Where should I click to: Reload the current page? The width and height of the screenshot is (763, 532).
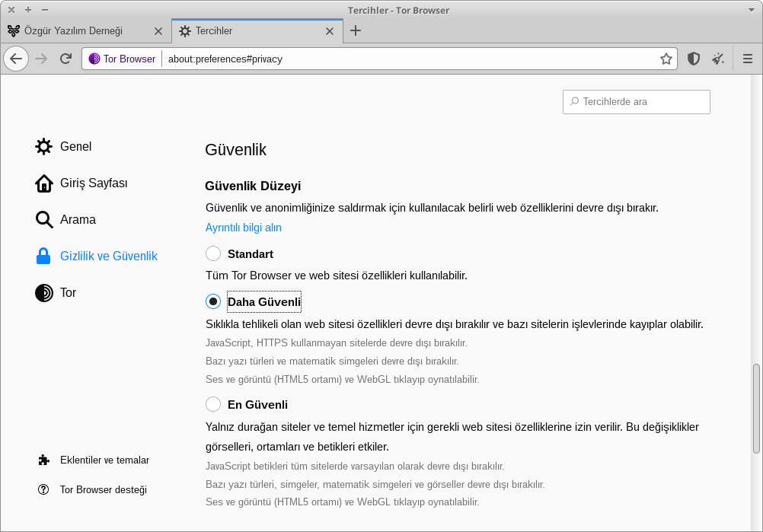[65, 59]
